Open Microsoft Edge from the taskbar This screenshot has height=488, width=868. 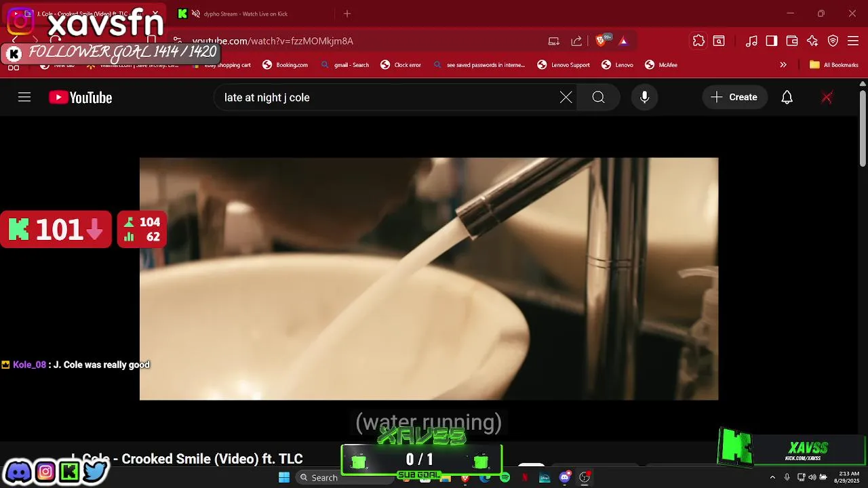tap(485, 479)
